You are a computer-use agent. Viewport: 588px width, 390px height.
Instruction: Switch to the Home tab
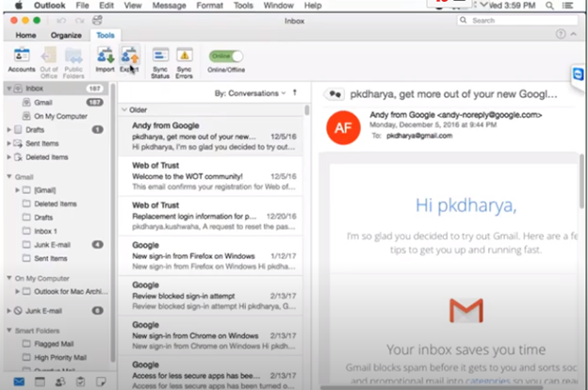coord(25,35)
